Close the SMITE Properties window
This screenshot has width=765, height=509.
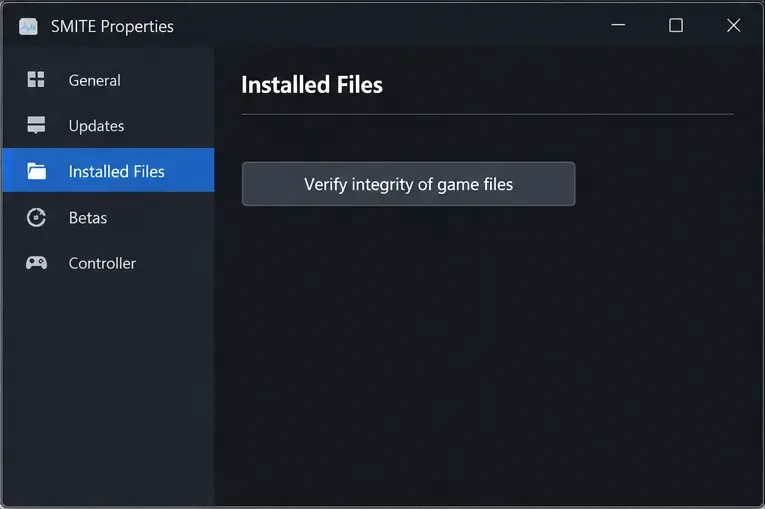point(733,25)
